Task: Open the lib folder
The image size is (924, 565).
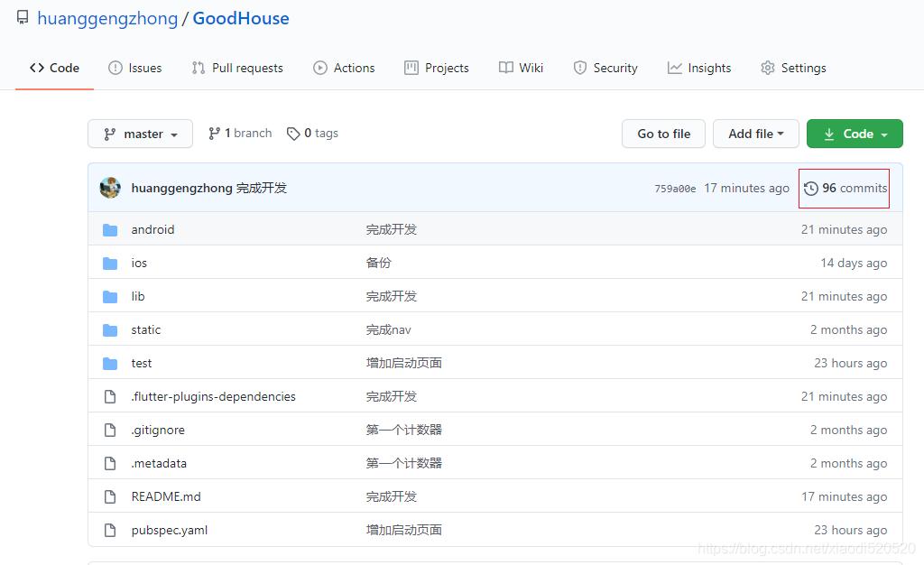Action: click(138, 296)
